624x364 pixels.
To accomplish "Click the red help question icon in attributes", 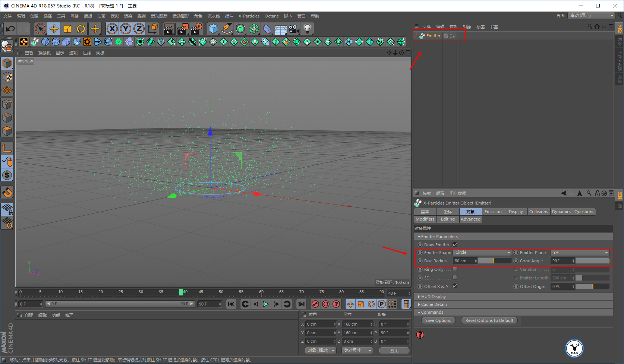I will (420, 335).
